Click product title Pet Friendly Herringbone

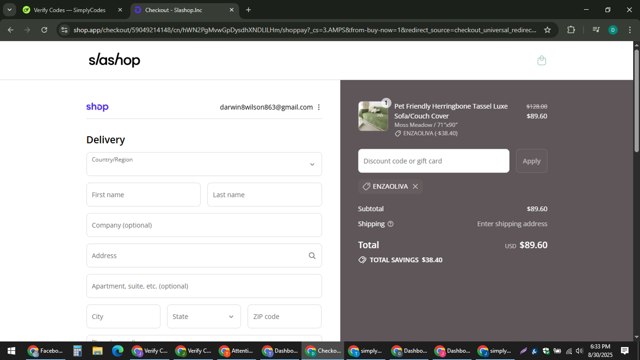click(451, 111)
